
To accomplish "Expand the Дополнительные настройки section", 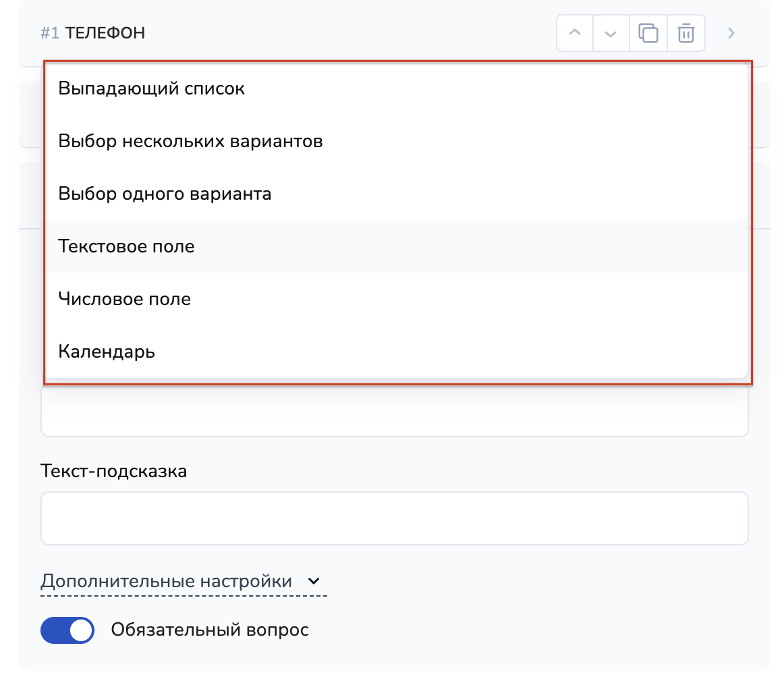I will tap(166, 581).
